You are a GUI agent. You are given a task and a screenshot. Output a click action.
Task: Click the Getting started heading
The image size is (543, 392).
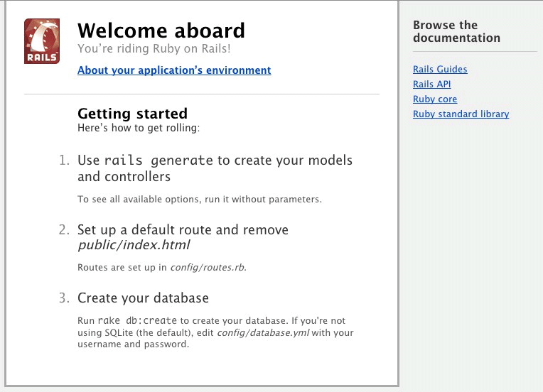(132, 114)
